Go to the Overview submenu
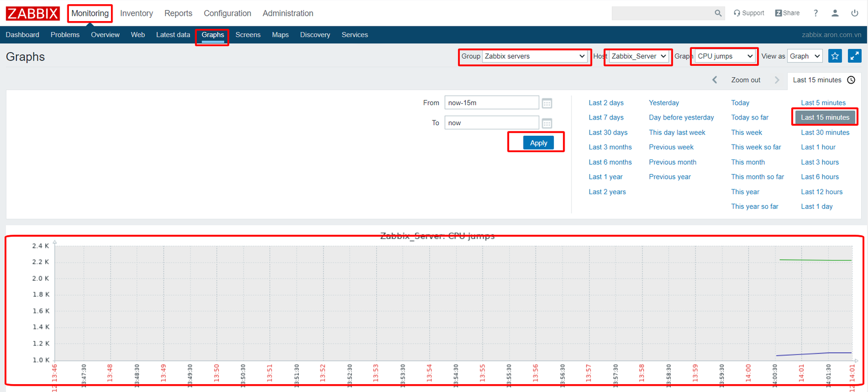The height and width of the screenshot is (392, 868). [105, 35]
